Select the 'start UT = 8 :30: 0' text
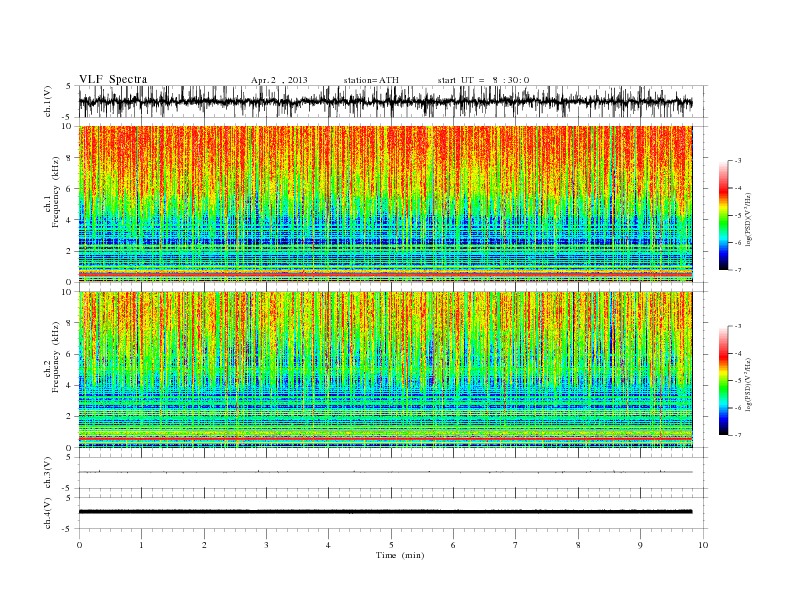The image size is (792, 612). point(483,80)
